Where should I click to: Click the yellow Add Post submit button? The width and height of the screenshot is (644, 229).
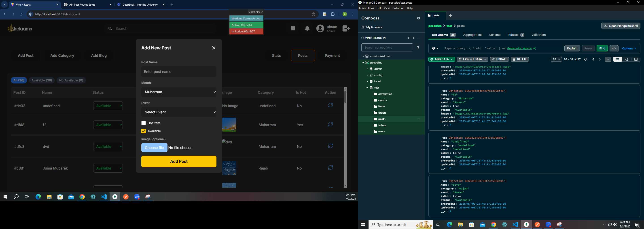[179, 161]
